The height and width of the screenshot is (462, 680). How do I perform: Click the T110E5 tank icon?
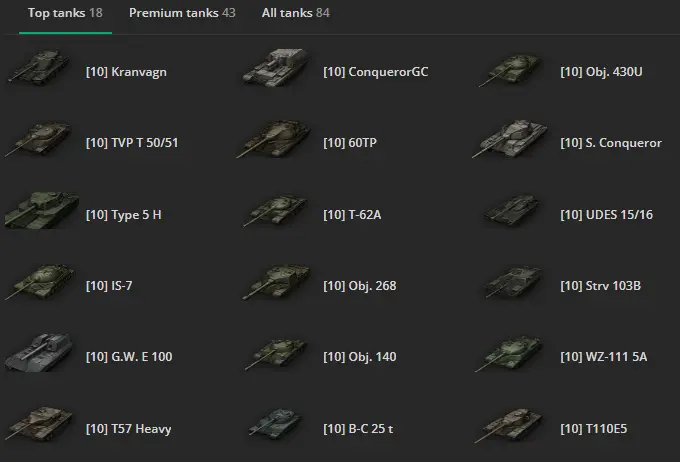tap(509, 425)
